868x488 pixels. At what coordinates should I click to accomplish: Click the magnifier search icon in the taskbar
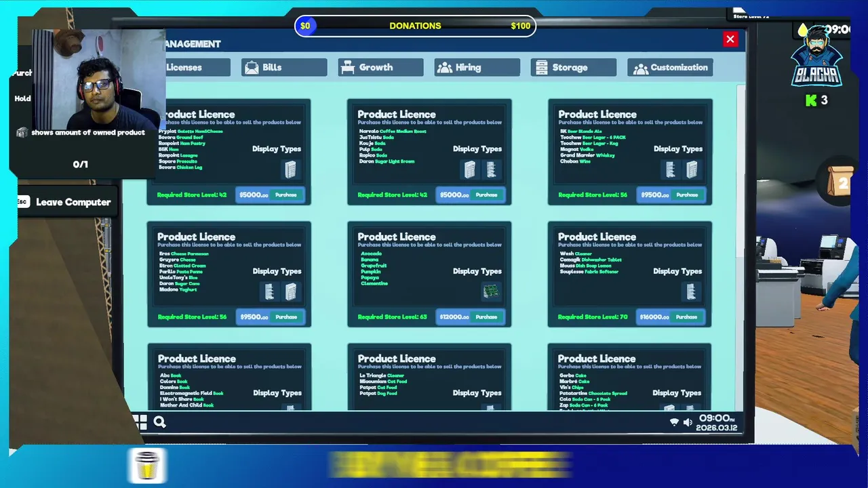tap(160, 422)
